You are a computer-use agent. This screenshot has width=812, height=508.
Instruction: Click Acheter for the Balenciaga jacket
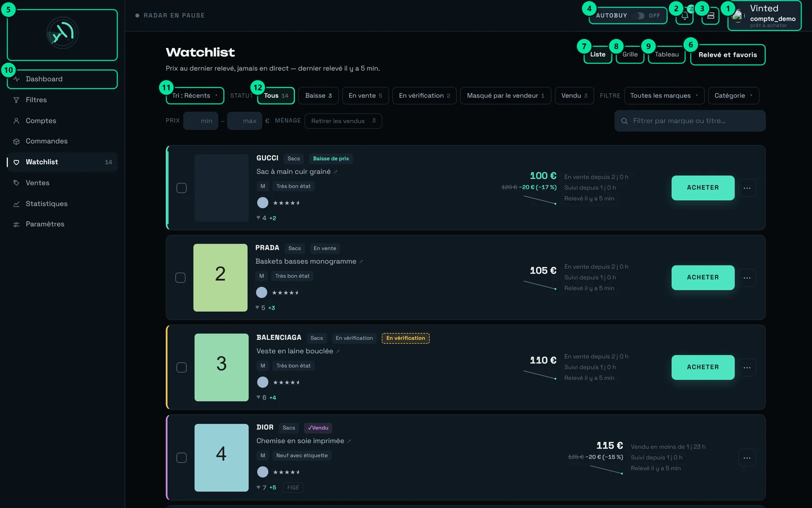[x=703, y=368]
